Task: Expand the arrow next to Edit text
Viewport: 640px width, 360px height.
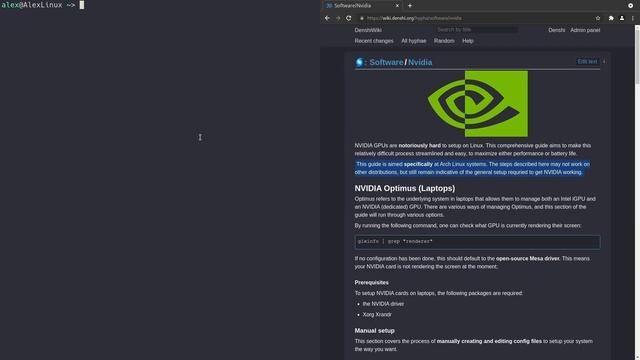Action: (604, 62)
